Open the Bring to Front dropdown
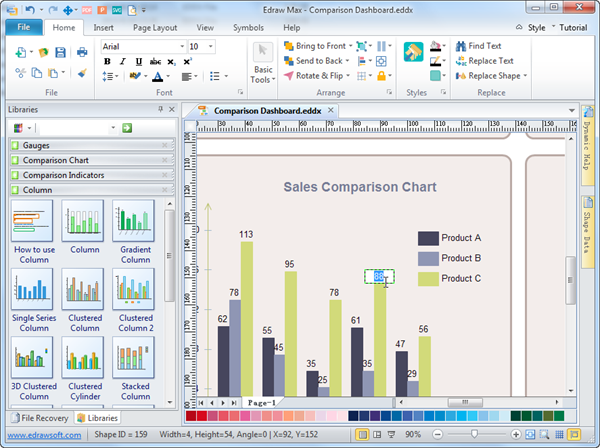The width and height of the screenshot is (600, 448). [349, 46]
